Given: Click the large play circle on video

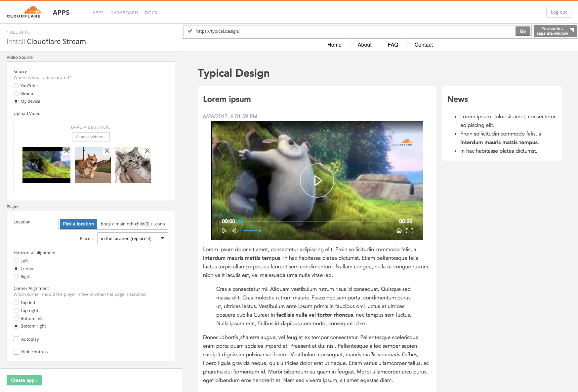Looking at the screenshot, I should pos(317,180).
